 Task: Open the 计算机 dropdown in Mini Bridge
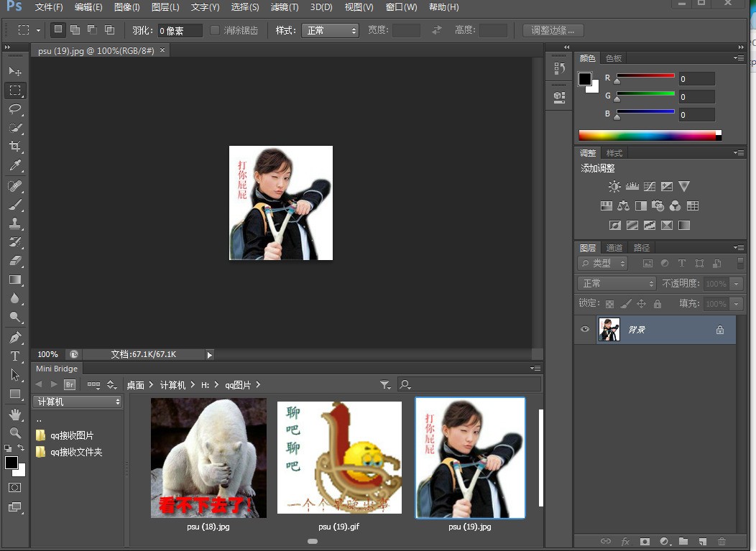(78, 402)
